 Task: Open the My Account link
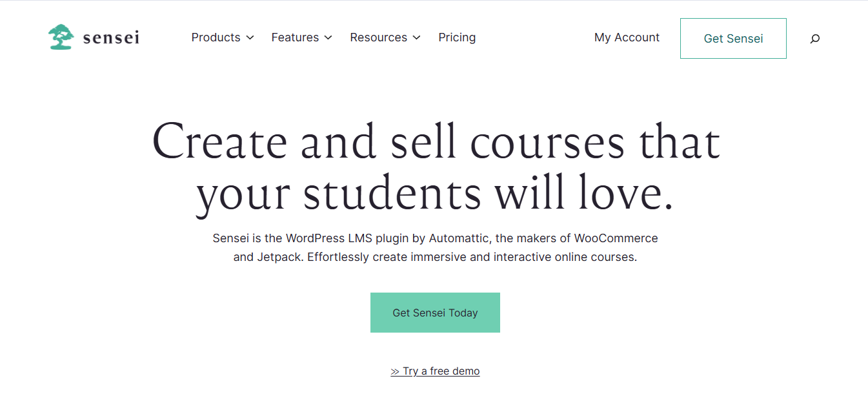click(x=627, y=37)
